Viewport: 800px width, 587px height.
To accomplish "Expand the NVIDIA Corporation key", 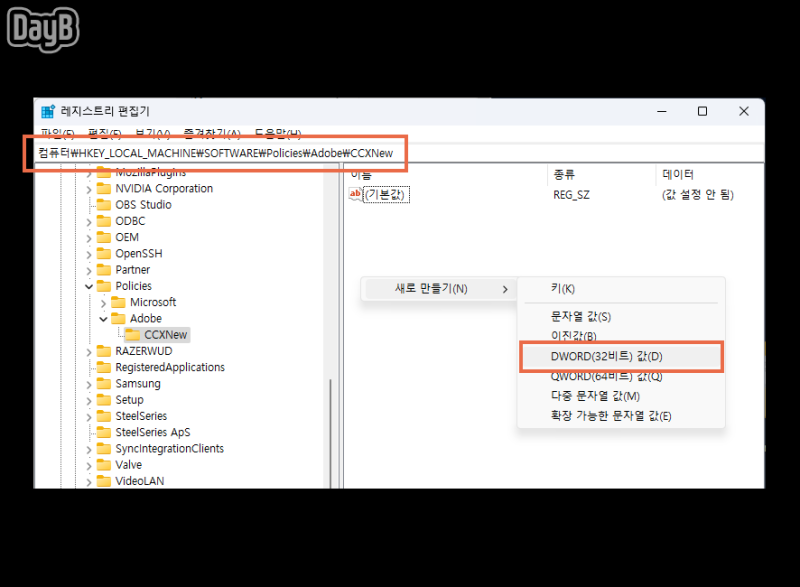I will [89, 190].
